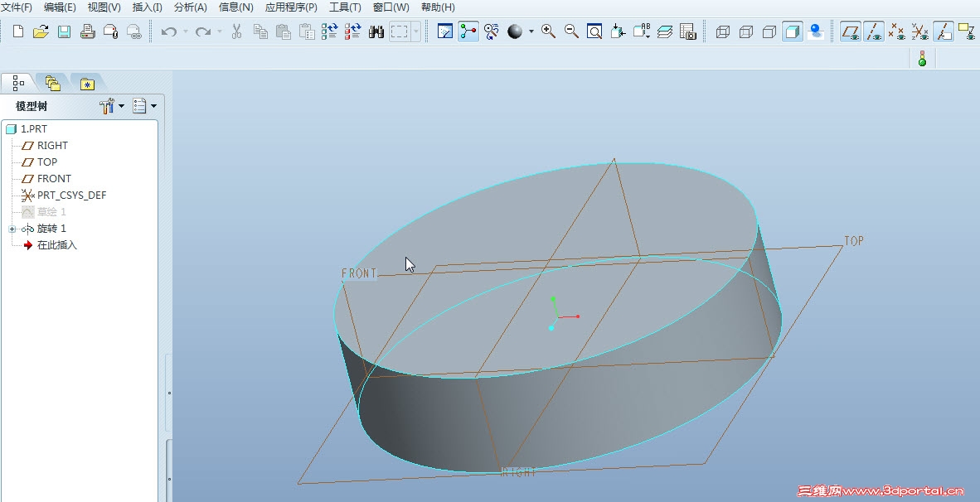Open the Appearance Gallery dropdown arrow
Screen dimensions: 980x502
coord(531,31)
